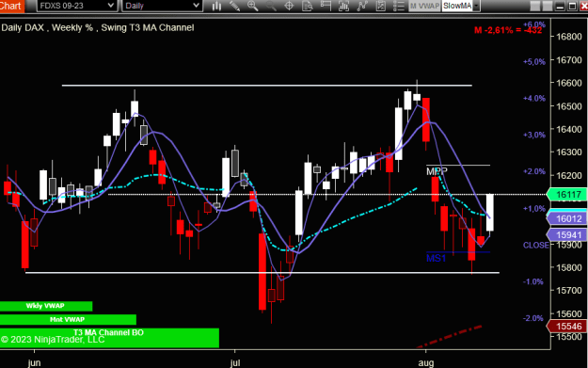
Task: Click the Chart tab label
Action: [11, 6]
